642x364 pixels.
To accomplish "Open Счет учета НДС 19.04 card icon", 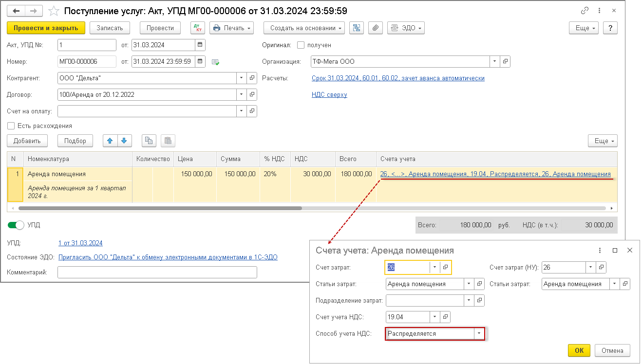I will coord(445,317).
